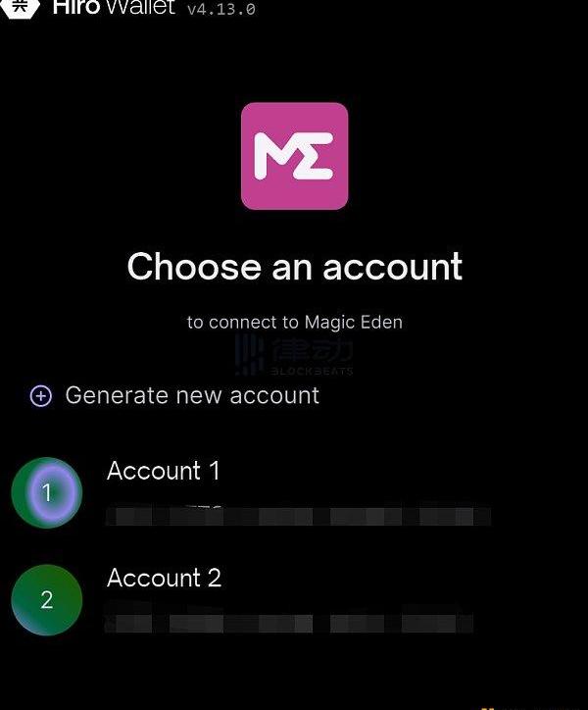The width and height of the screenshot is (588, 710).
Task: Click the v4.13.0 version label
Action: click(221, 9)
